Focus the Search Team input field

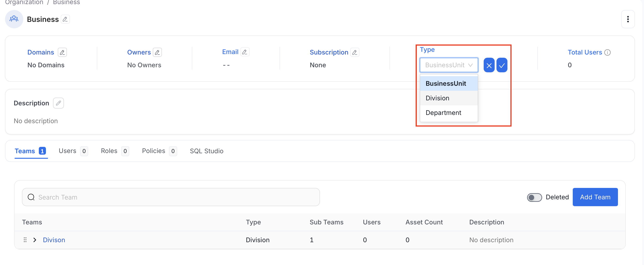tap(171, 197)
